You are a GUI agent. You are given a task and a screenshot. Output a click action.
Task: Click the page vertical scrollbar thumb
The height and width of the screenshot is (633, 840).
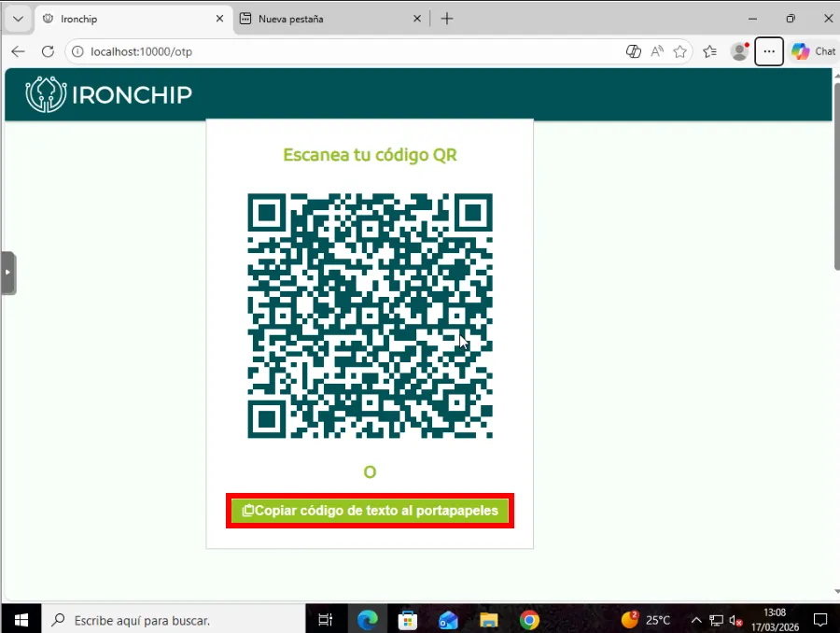click(x=836, y=176)
